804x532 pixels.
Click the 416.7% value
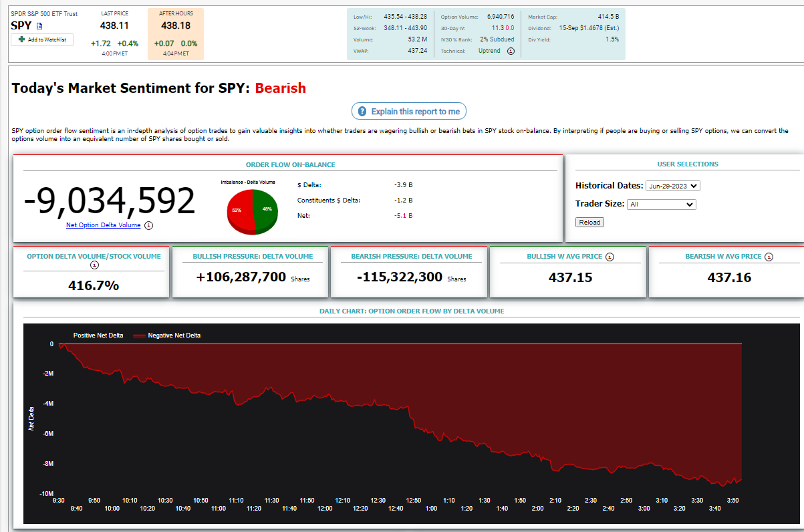(94, 285)
